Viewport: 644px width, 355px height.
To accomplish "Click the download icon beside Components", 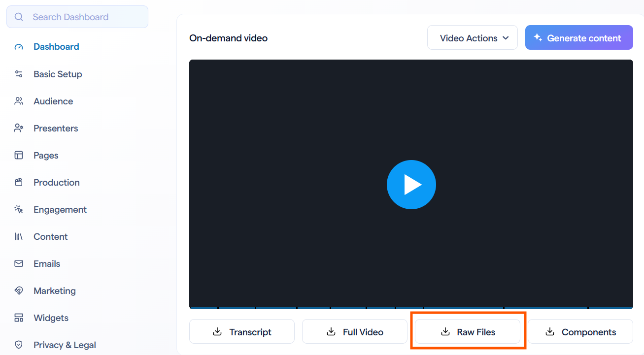I will coord(550,332).
